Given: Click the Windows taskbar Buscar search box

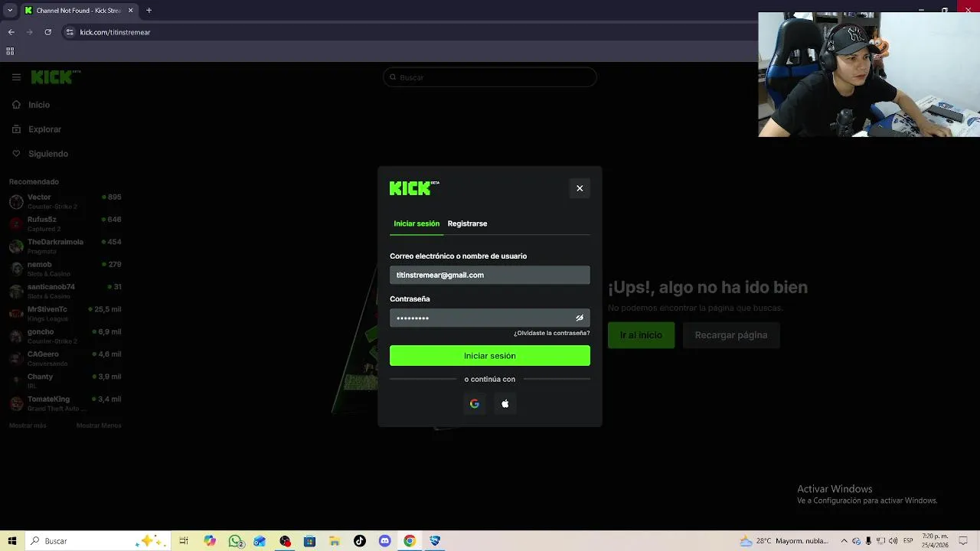Looking at the screenshot, I should coord(97,541).
